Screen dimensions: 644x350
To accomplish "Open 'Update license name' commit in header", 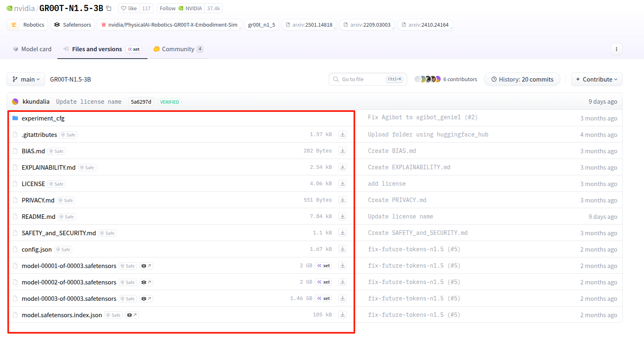I will click(x=88, y=102).
